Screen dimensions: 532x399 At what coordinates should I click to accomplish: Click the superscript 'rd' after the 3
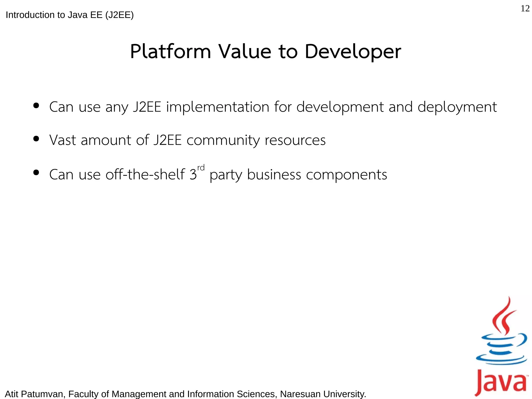click(201, 168)
